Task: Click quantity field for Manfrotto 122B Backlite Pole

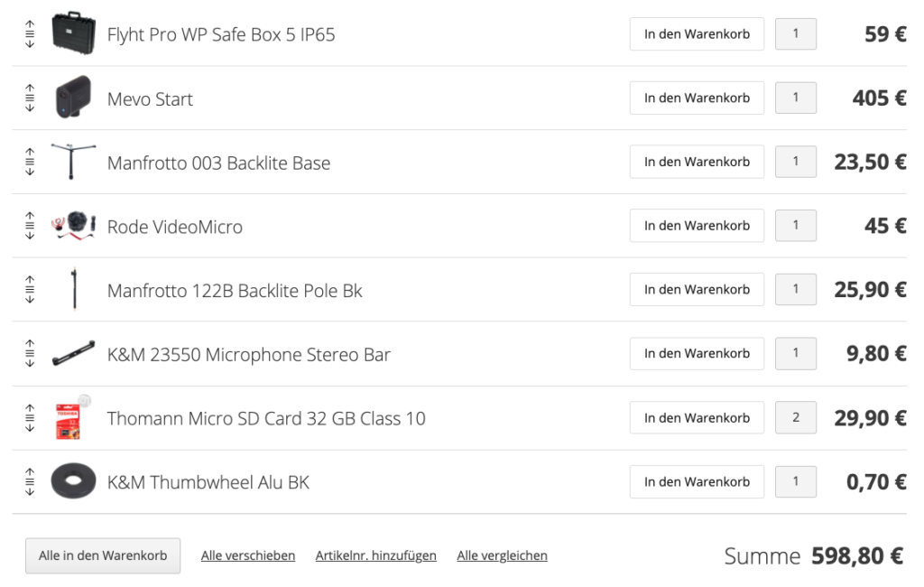Action: pyautogui.click(x=796, y=290)
